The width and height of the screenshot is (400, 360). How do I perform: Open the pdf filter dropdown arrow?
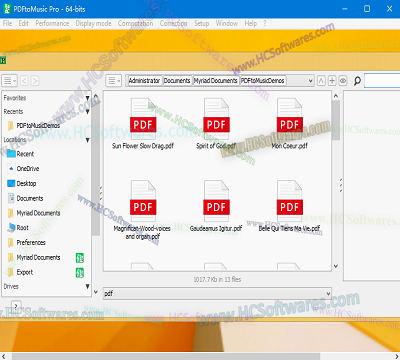tap(328, 294)
